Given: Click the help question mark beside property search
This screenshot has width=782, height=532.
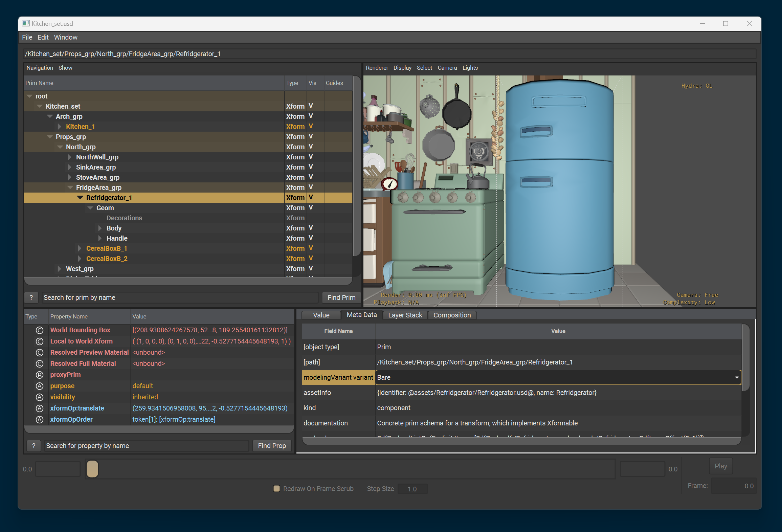Looking at the screenshot, I should (x=34, y=446).
